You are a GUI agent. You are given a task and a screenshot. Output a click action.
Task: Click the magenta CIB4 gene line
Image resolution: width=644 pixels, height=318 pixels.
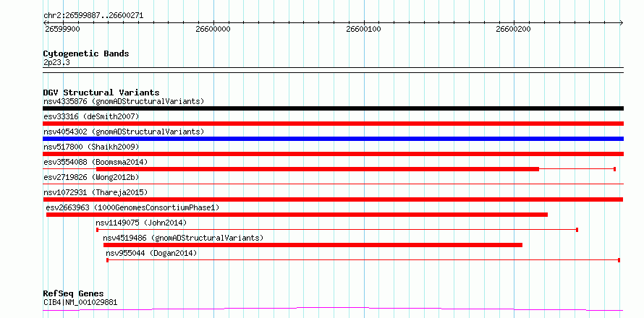point(333,309)
